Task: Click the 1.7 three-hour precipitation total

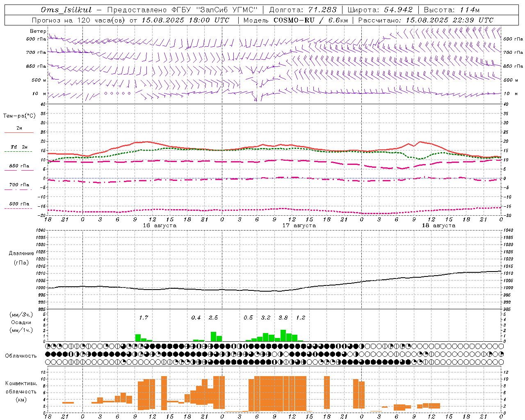Action: [x=143, y=317]
